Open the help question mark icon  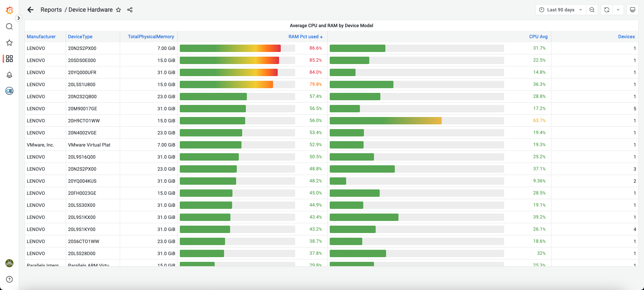click(9, 279)
